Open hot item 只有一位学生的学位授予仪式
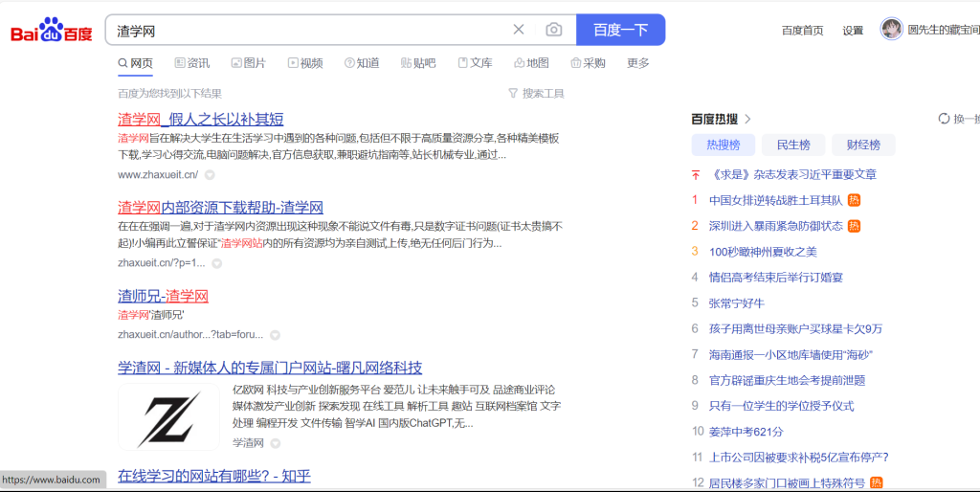Screen dimensions: 980x492 pyautogui.click(x=781, y=406)
